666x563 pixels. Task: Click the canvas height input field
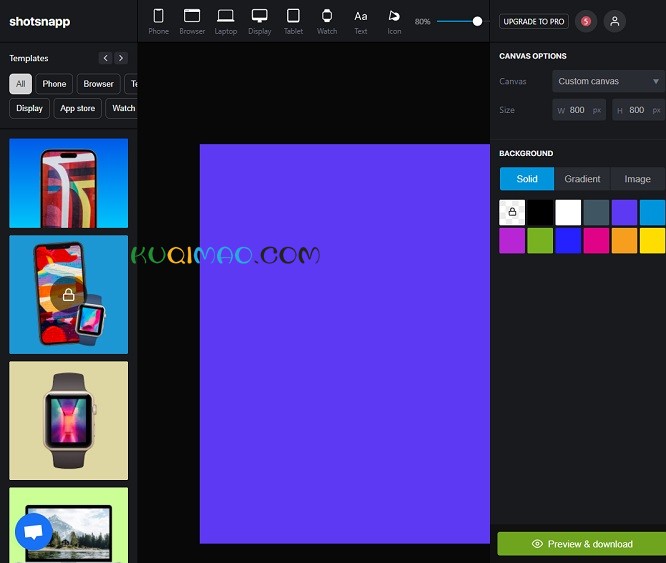tap(638, 110)
